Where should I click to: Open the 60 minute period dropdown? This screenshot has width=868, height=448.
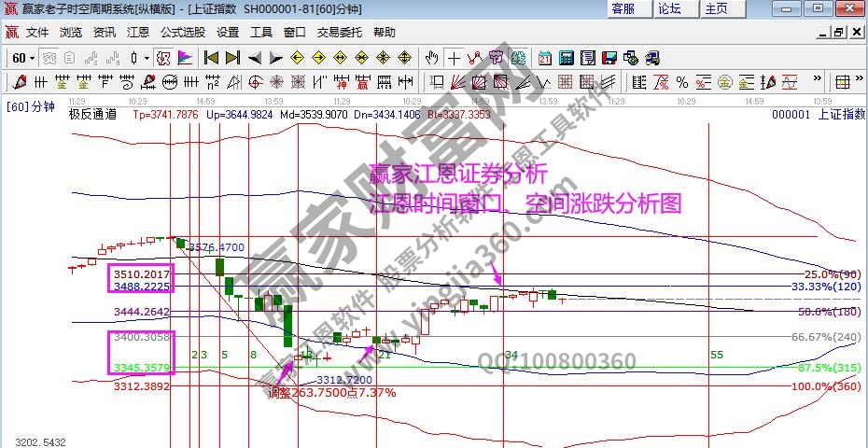[24, 58]
